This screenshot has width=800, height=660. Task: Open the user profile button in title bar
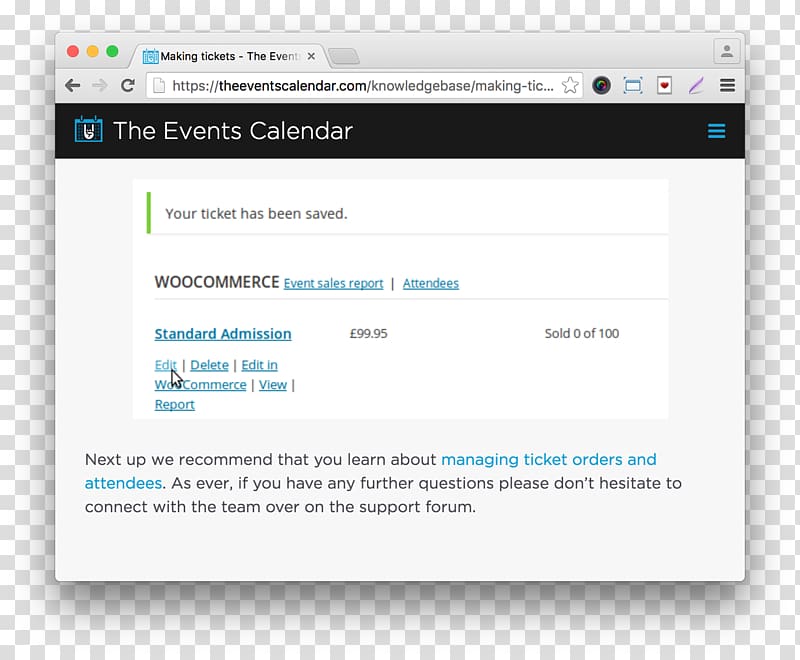point(727,52)
